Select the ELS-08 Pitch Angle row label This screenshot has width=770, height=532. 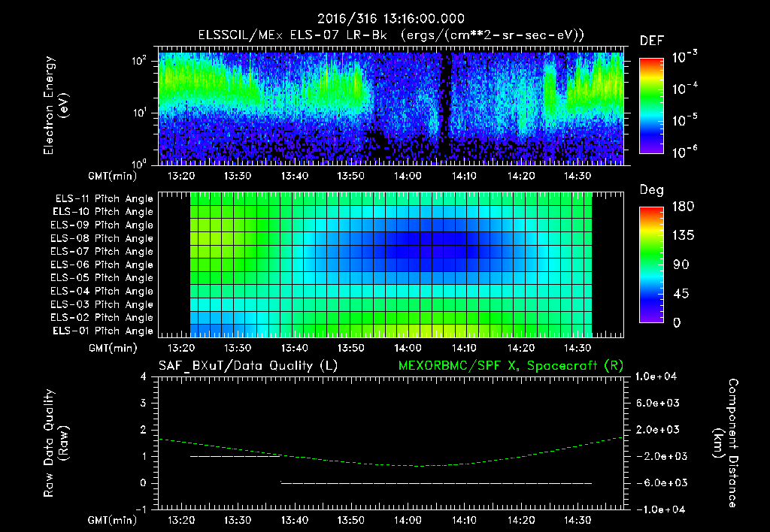[102, 238]
